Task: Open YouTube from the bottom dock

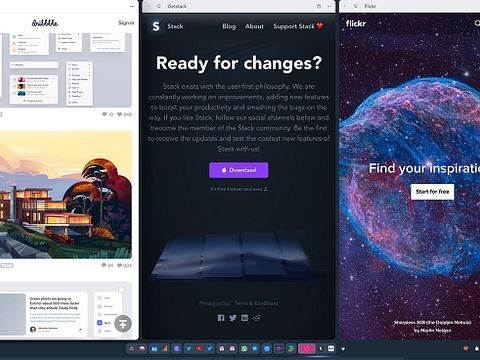Action: [199, 348]
